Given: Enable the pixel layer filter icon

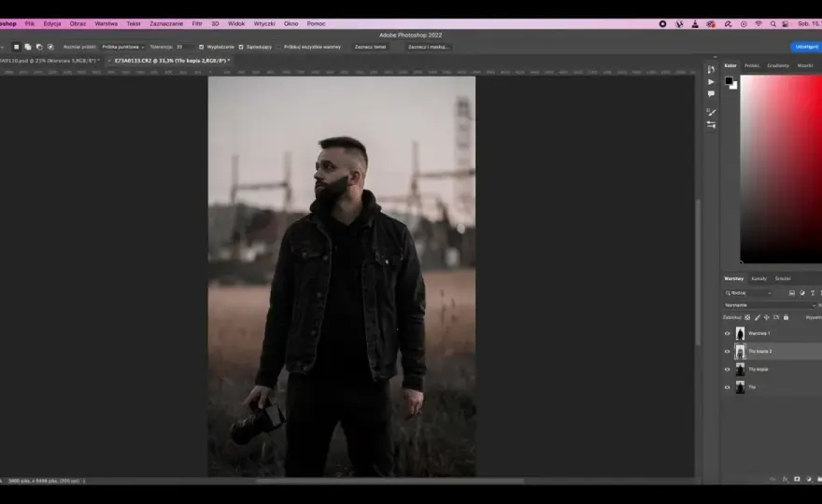Looking at the screenshot, I should coord(791,293).
